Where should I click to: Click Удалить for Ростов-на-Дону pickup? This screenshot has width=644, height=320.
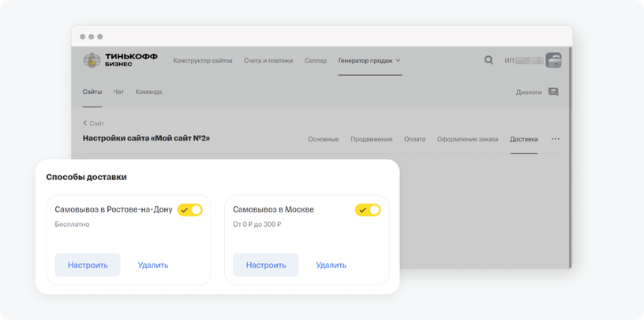[x=153, y=265]
